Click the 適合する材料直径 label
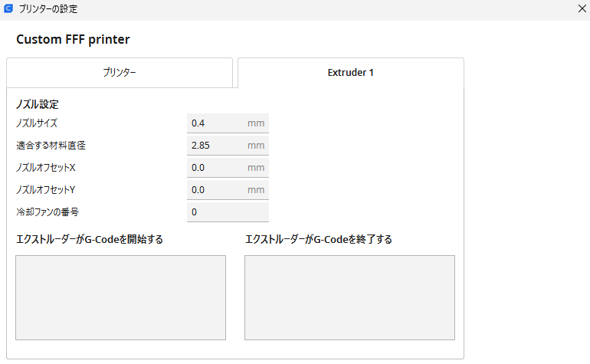 pos(46,145)
